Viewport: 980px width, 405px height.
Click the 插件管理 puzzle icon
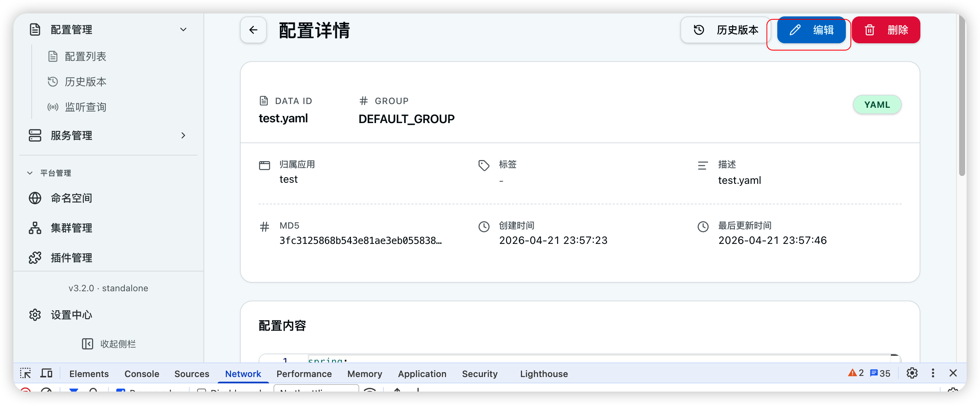coord(35,258)
